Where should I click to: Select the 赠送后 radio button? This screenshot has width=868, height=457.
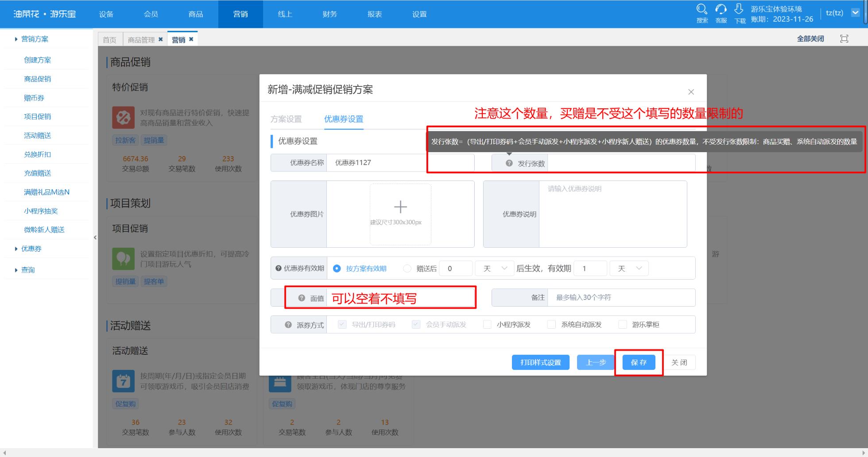[407, 268]
